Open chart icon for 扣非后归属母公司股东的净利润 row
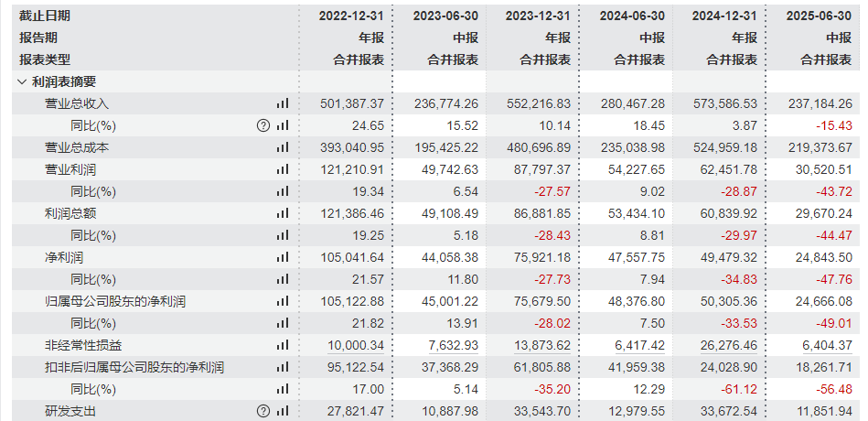The height and width of the screenshot is (421, 868). 282,367
